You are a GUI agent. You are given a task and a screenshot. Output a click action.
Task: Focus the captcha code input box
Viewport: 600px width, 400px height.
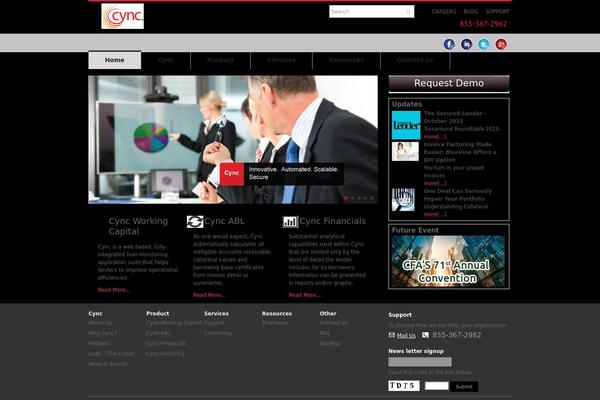[437, 386]
